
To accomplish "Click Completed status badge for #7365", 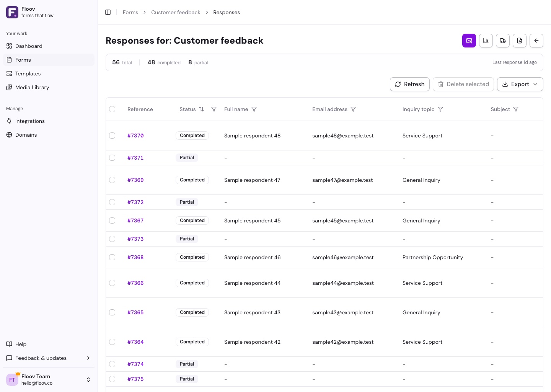I will [192, 312].
